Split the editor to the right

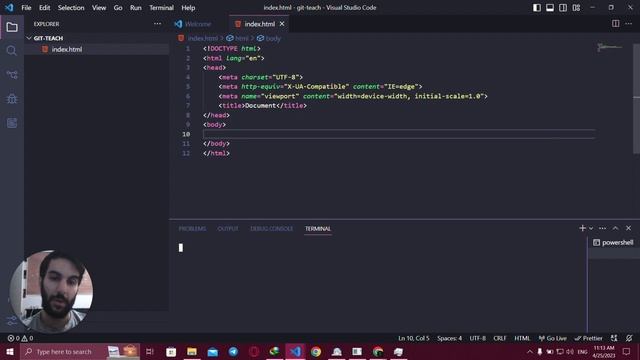[616, 24]
